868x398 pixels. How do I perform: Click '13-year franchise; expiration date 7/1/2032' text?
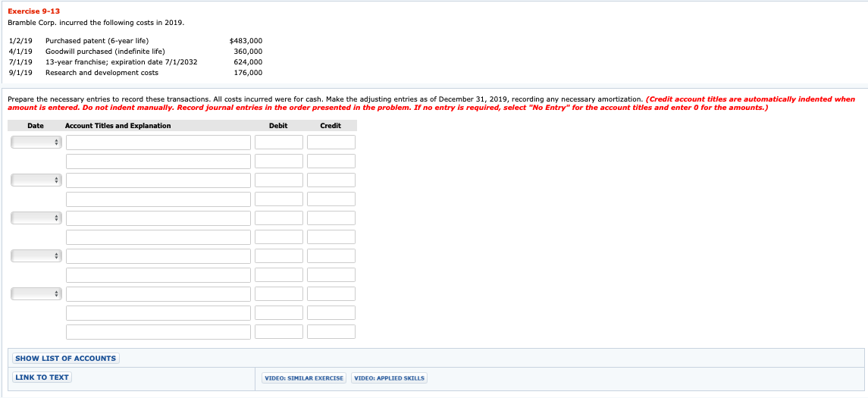tap(121, 62)
